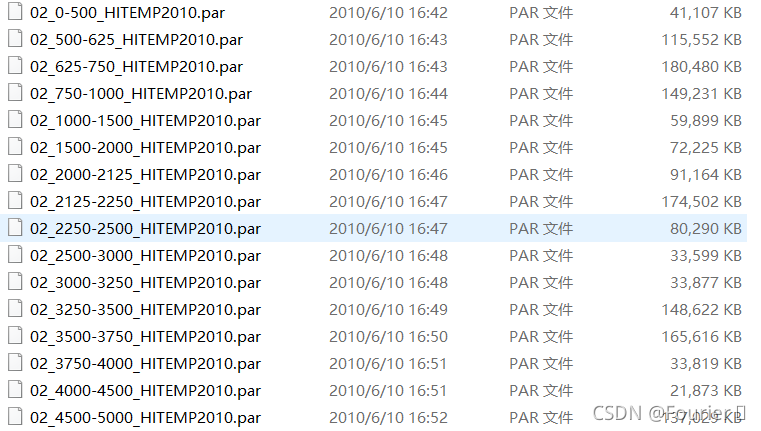Click the 180,480 KB size value
The width and height of the screenshot is (761, 431).
701,66
